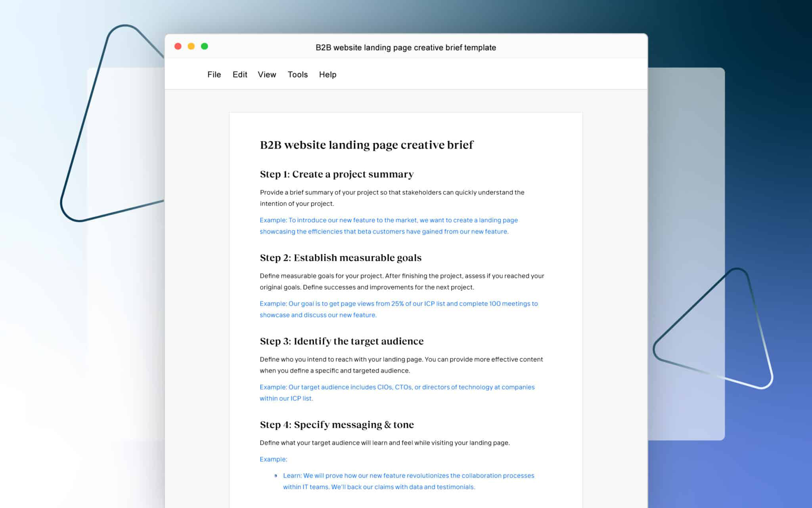Open the Tools menu
Image resolution: width=812 pixels, height=508 pixels.
point(297,74)
